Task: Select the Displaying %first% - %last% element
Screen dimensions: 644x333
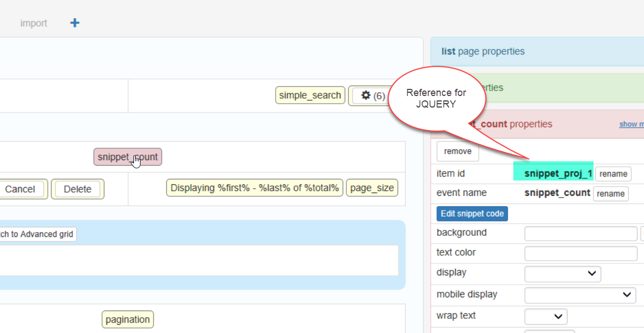Action: coord(255,188)
